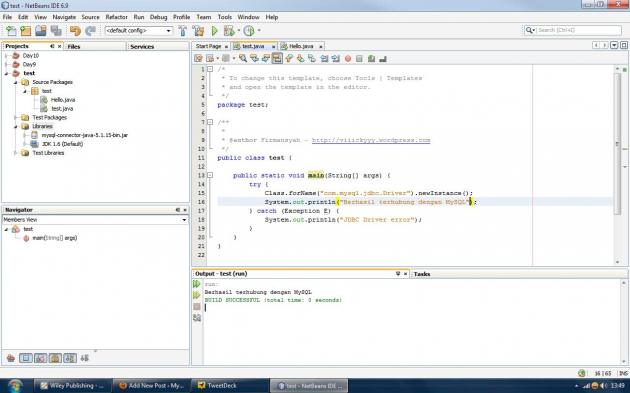
Task: Open the Debug Main Project dropdown arrow
Action: (239, 31)
